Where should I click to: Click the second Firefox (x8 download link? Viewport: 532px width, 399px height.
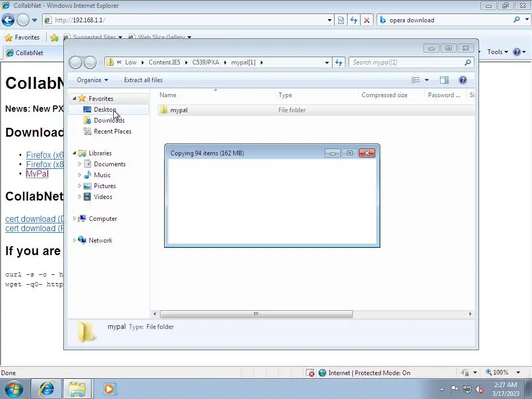45,165
